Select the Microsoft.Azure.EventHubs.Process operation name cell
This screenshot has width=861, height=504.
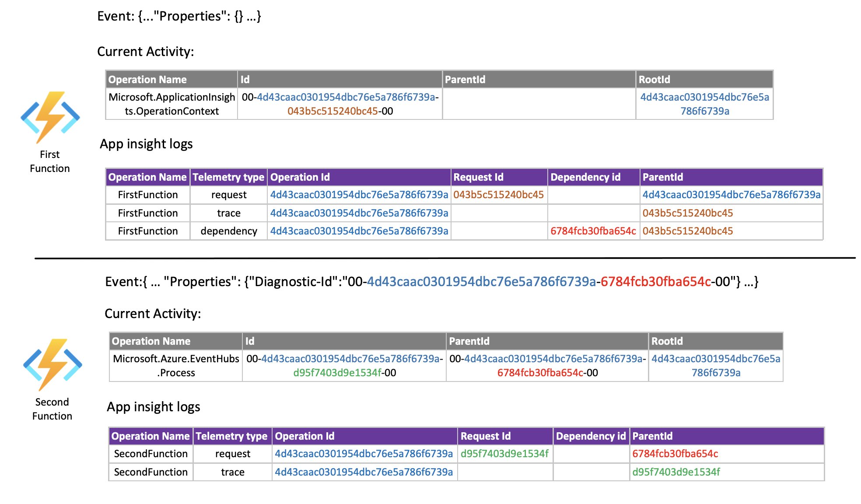(176, 366)
